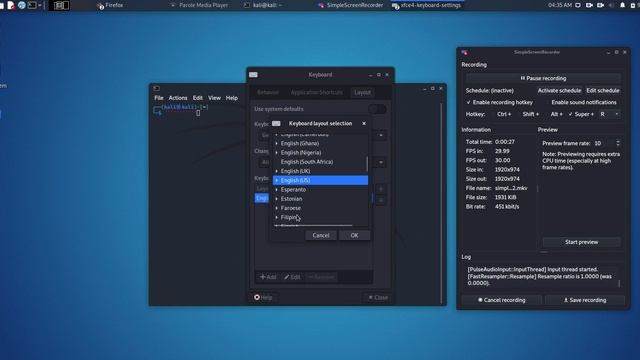This screenshot has width=640, height=360.
Task: Click the xfce4-keyboard-settings taskbar item
Action: point(427,5)
